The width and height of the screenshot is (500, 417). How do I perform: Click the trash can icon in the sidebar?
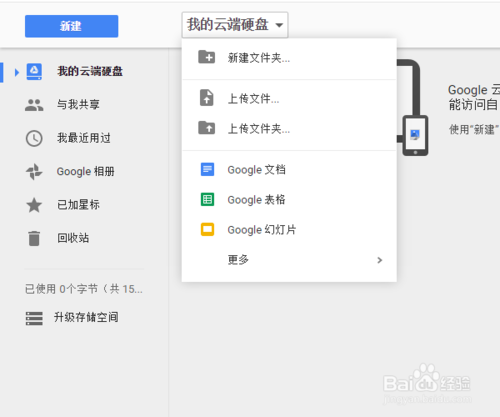click(x=34, y=238)
